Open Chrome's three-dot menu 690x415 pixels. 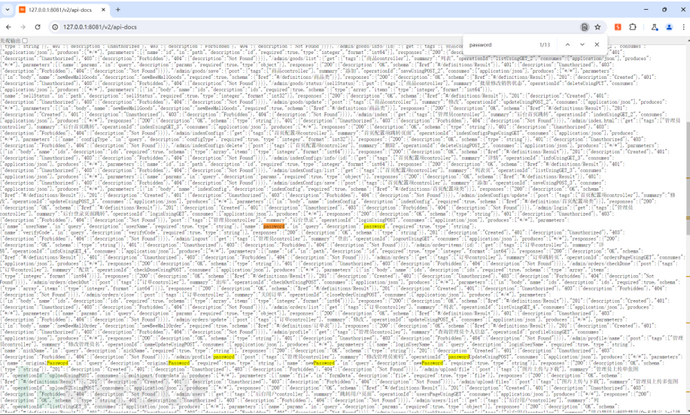click(x=683, y=27)
